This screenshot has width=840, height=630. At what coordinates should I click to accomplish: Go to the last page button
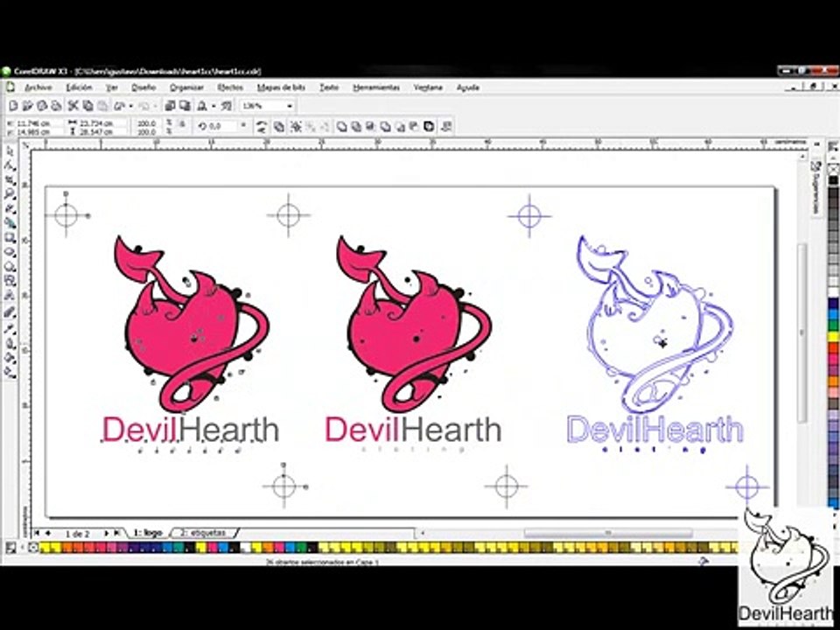point(116,534)
